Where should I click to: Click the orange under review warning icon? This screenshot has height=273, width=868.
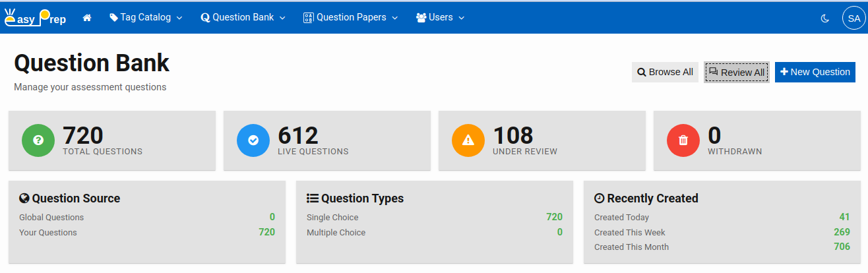pos(468,140)
